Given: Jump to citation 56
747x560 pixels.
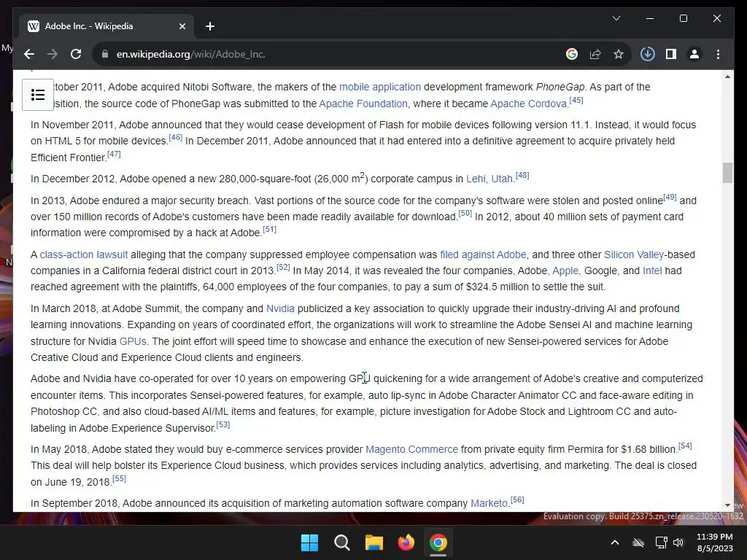Looking at the screenshot, I should [517, 499].
